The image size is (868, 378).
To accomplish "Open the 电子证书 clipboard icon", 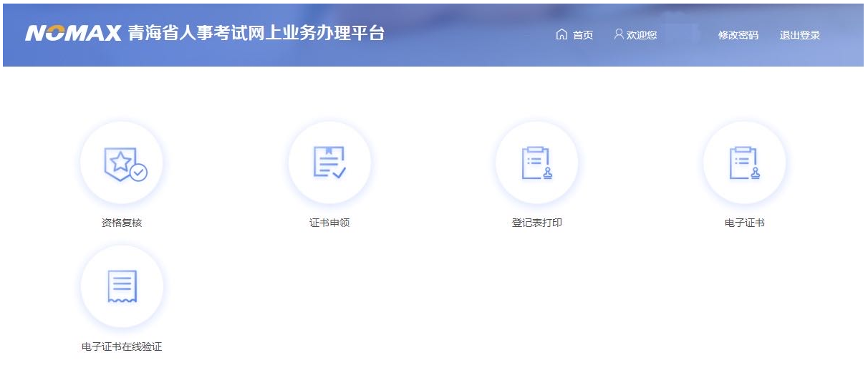I will [745, 163].
